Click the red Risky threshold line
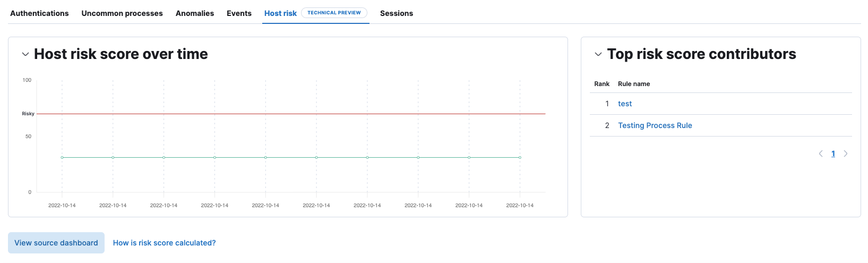 point(291,114)
